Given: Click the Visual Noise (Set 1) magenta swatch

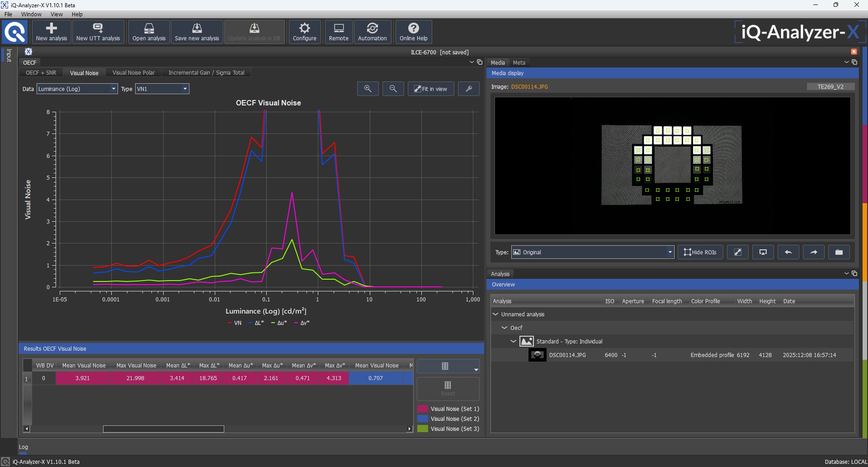Looking at the screenshot, I should click(423, 409).
